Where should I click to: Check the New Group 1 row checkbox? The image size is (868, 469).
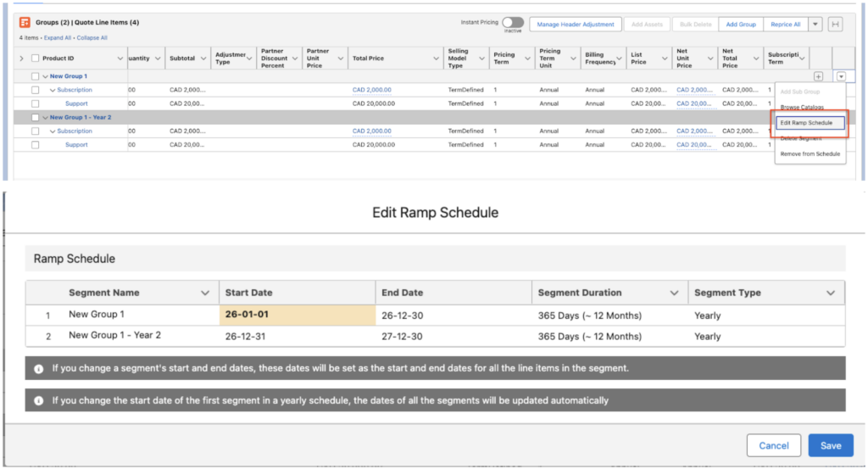pos(36,76)
